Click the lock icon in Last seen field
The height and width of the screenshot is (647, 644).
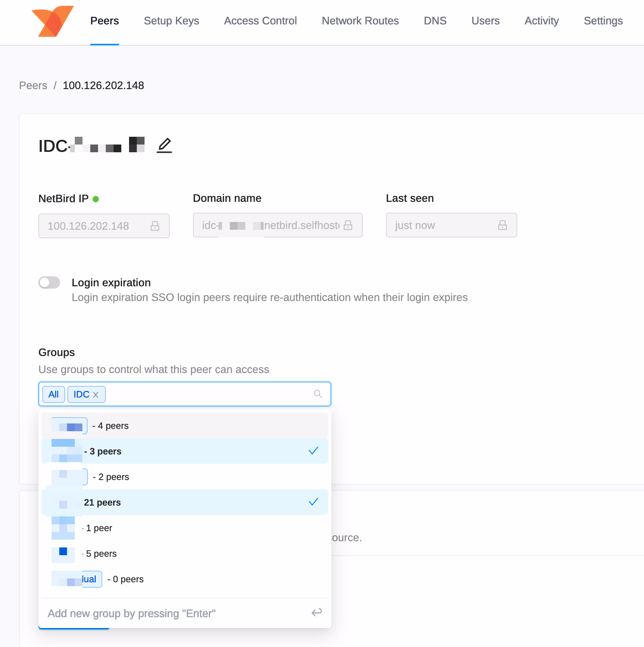tap(503, 225)
